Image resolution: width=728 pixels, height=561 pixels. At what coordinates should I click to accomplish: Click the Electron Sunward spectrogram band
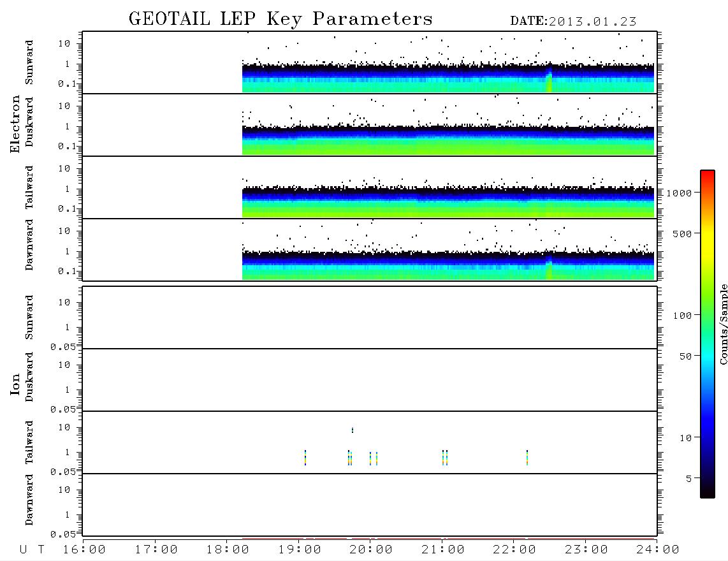[448, 78]
